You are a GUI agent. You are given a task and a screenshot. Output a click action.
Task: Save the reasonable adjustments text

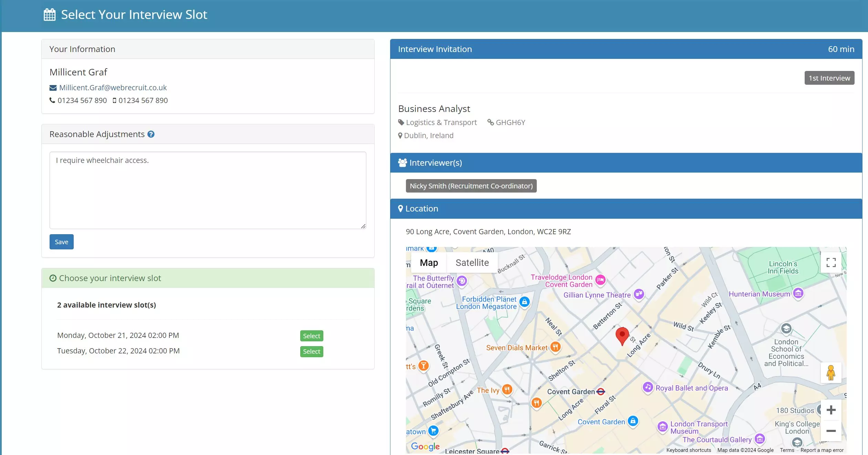point(61,242)
